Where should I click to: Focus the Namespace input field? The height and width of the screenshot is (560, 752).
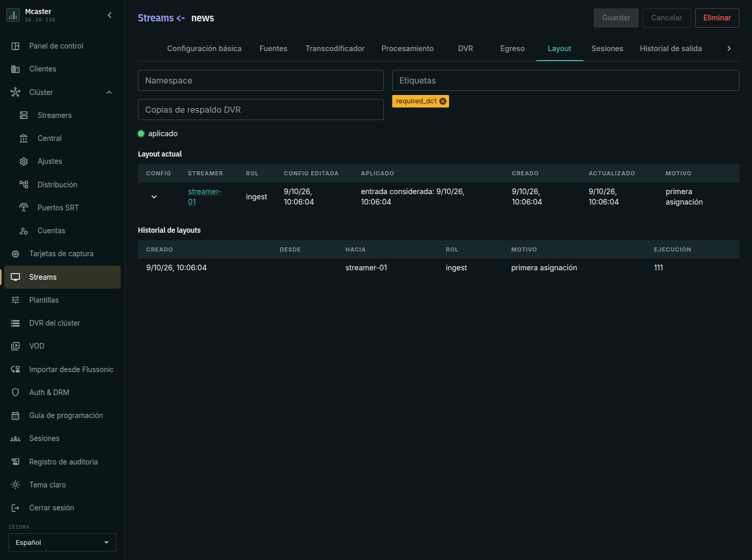coord(261,80)
